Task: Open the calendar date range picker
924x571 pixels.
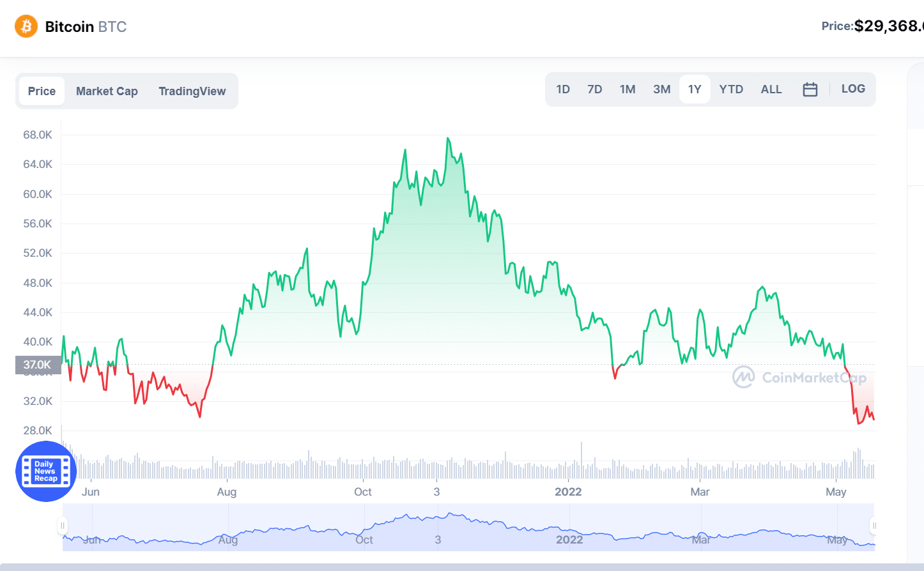Action: [x=810, y=89]
